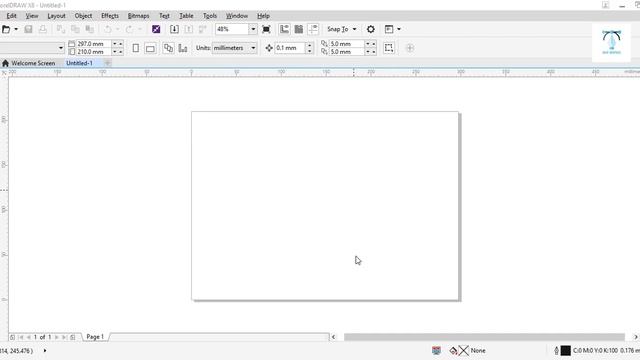
Task: Open the page size preset dropdown
Action: pyautogui.click(x=61, y=48)
